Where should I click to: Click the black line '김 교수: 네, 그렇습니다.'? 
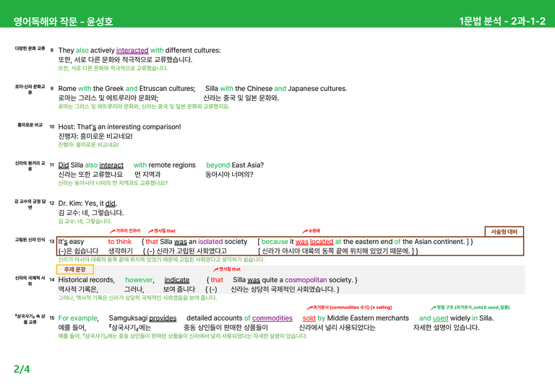[91, 213]
